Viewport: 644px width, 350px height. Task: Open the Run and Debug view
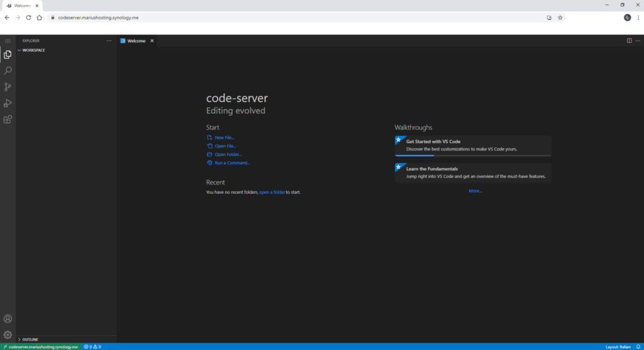[x=8, y=103]
